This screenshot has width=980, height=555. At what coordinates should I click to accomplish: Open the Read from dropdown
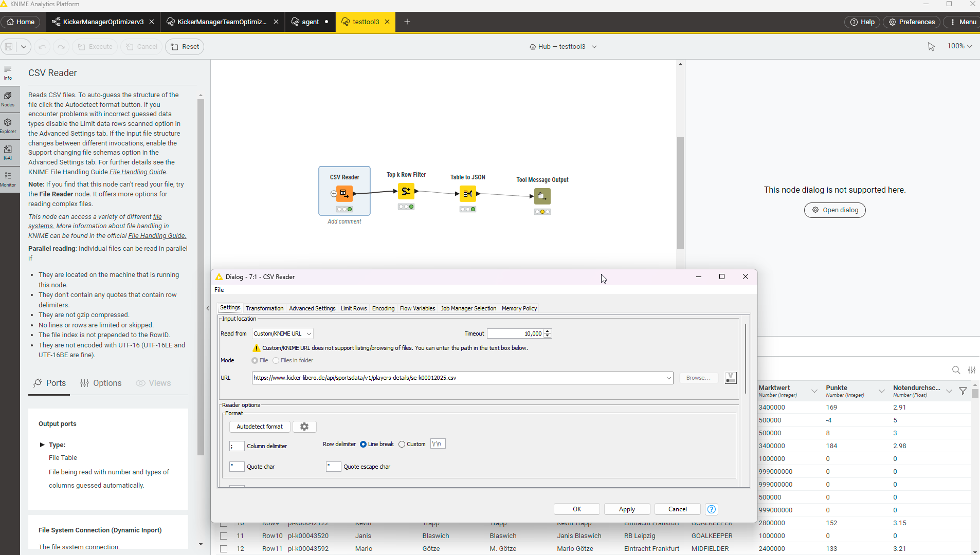283,334
